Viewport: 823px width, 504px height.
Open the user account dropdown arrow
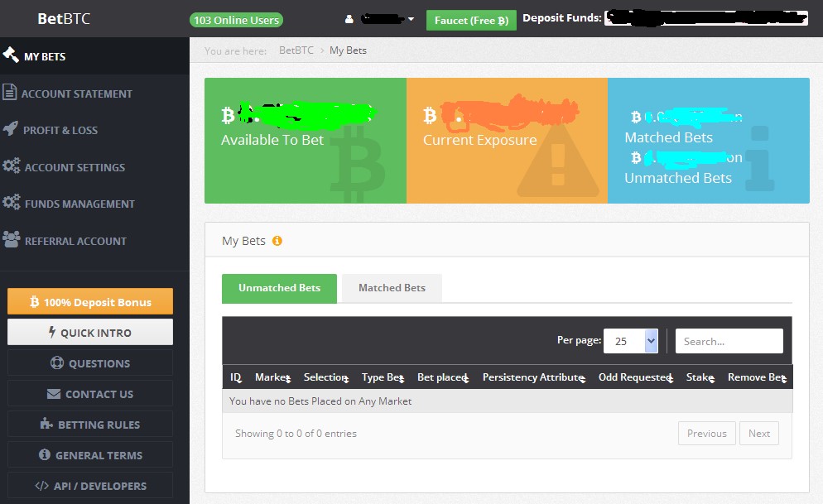pos(411,19)
